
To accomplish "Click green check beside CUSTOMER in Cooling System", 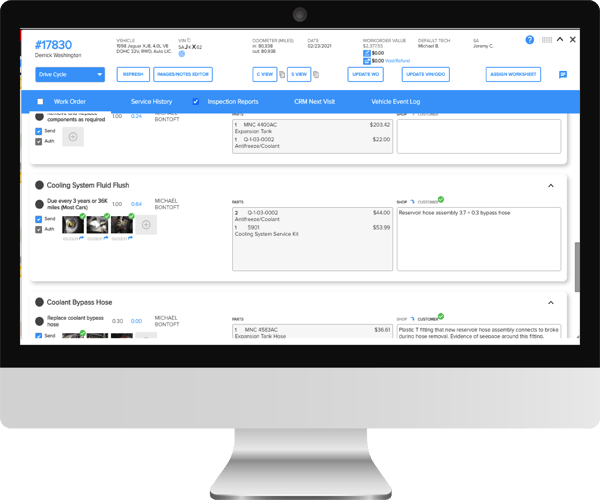I will (441, 199).
